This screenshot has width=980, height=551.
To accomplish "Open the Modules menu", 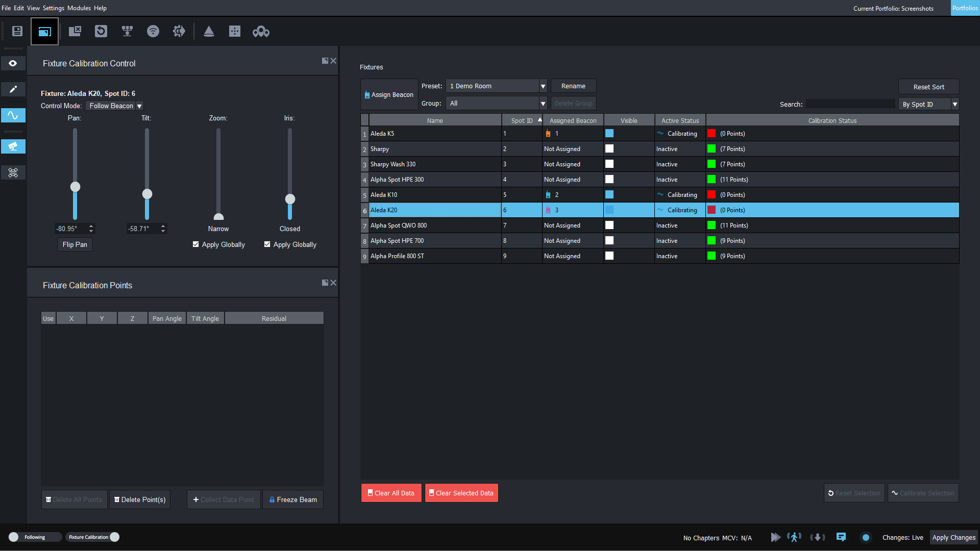I will click(x=79, y=8).
